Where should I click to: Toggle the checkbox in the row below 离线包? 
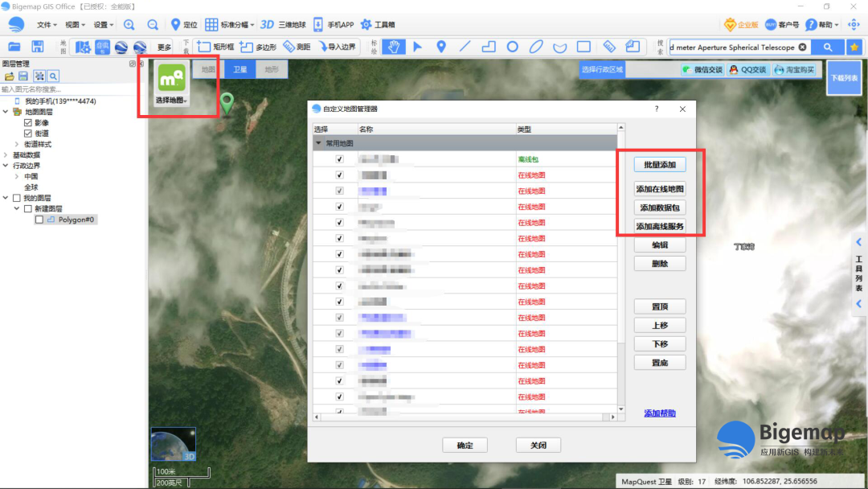(x=339, y=175)
